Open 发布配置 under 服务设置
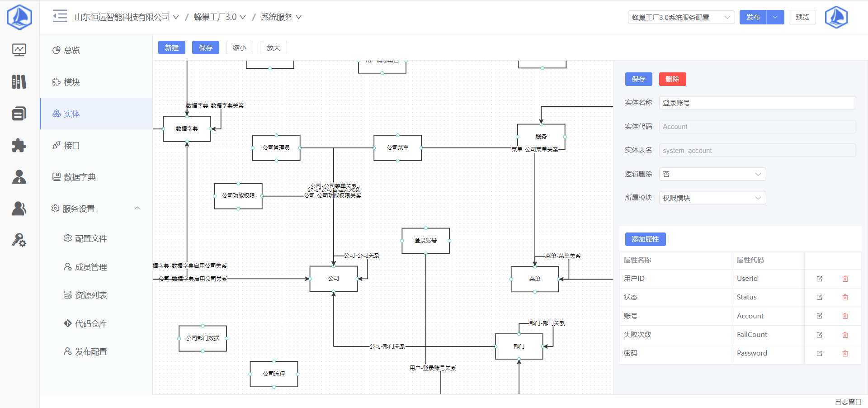 coord(96,351)
